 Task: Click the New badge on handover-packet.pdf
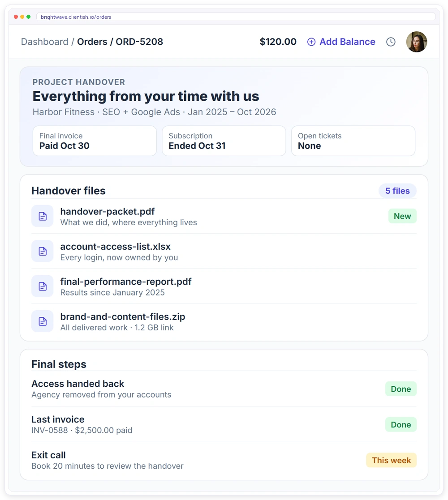(x=402, y=216)
